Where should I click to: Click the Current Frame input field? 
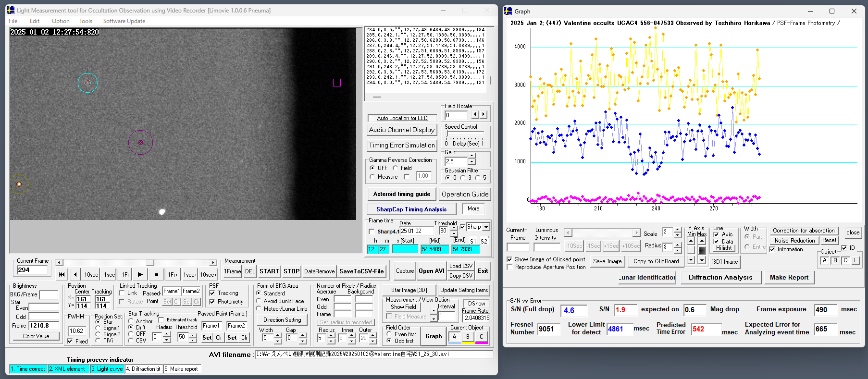33,270
